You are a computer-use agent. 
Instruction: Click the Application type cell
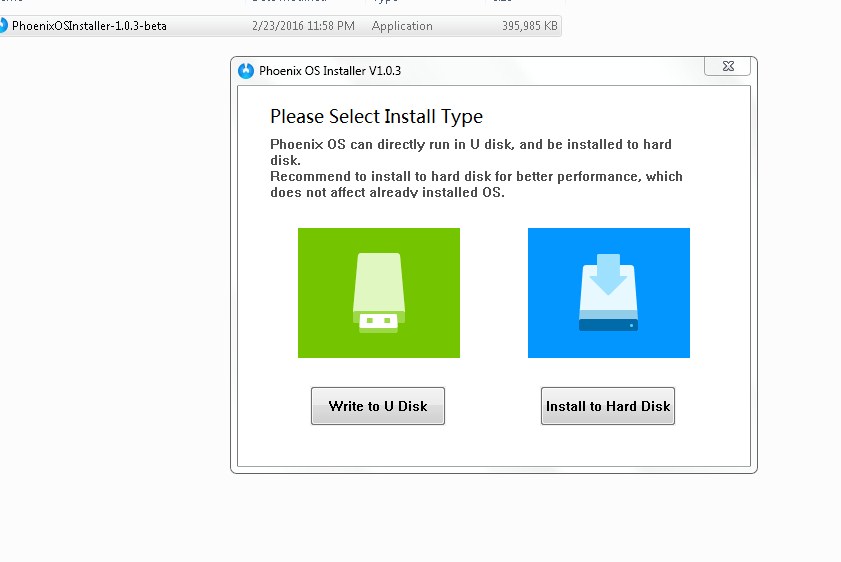(x=402, y=26)
